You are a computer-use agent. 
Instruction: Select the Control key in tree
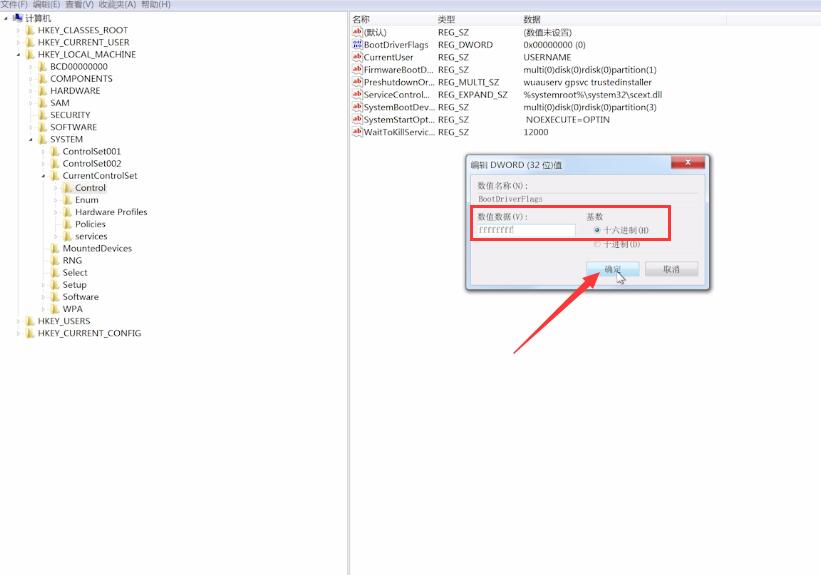pyautogui.click(x=90, y=187)
